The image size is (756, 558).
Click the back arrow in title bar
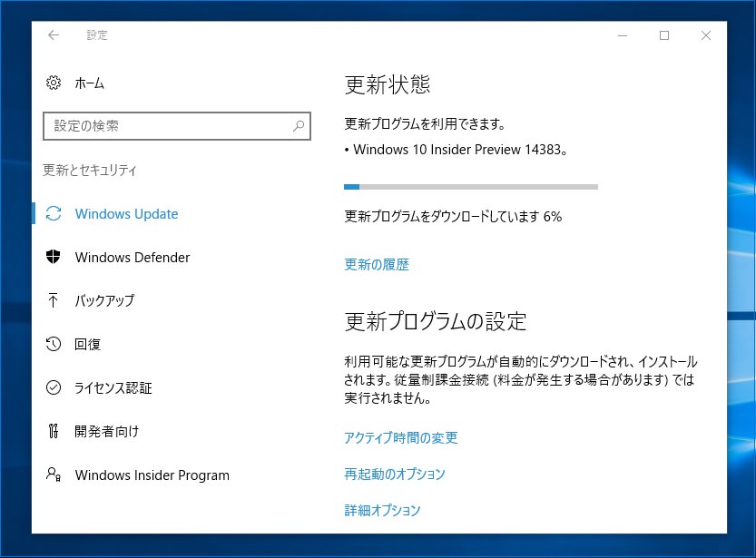tap(54, 35)
